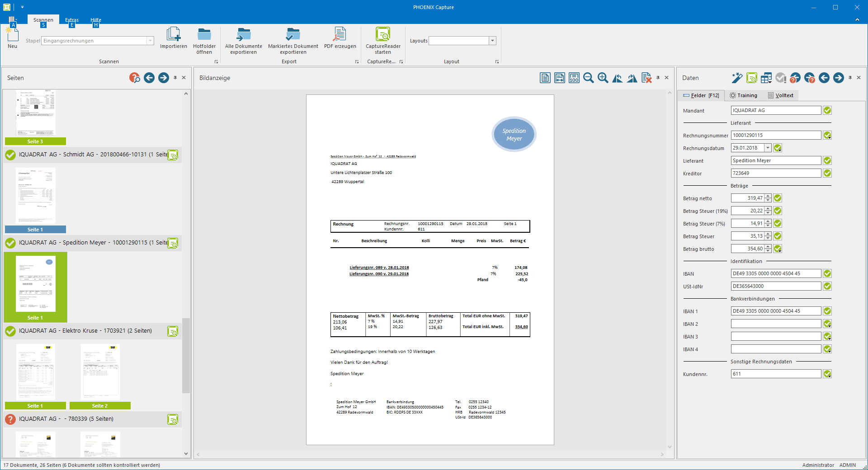Image resolution: width=868 pixels, height=470 pixels.
Task: Go to next document in Daten panel
Action: [839, 78]
